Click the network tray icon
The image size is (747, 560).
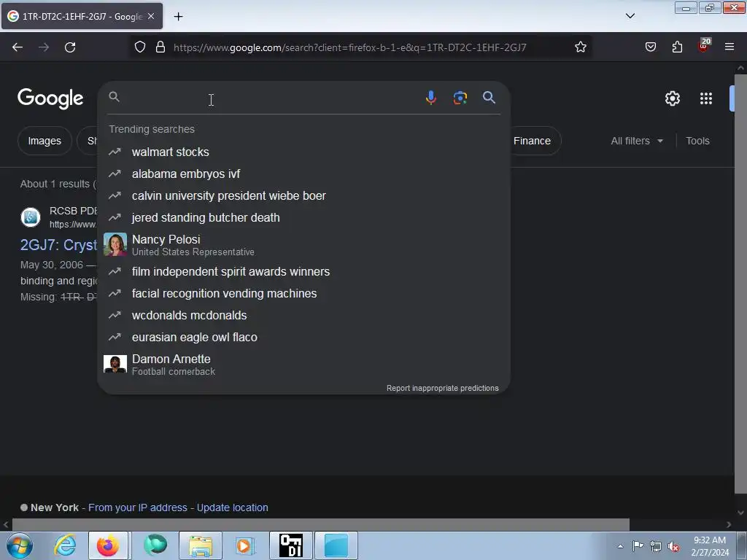pos(656,546)
